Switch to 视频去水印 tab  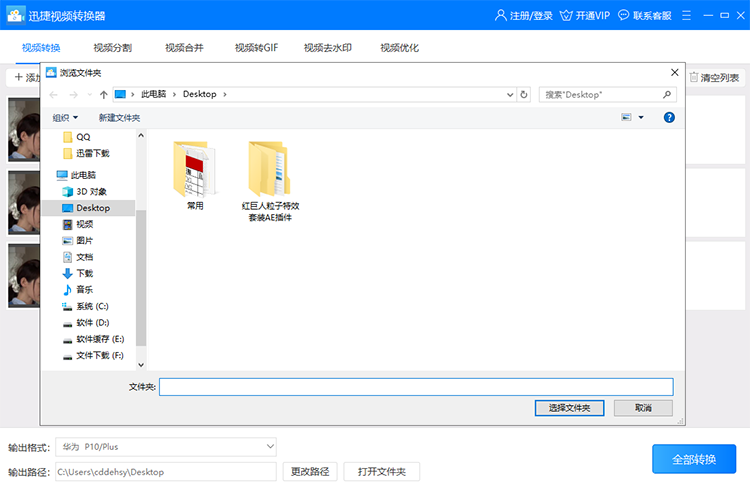click(328, 47)
